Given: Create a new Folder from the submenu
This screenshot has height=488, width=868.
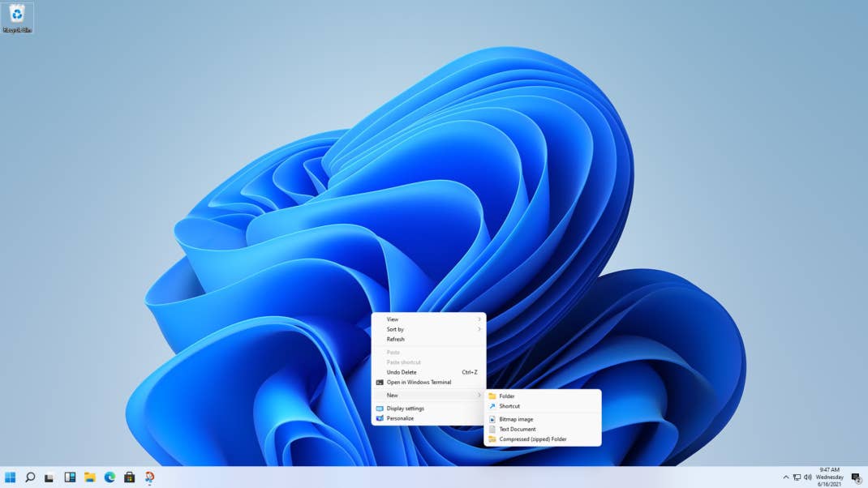Looking at the screenshot, I should coord(543,396).
